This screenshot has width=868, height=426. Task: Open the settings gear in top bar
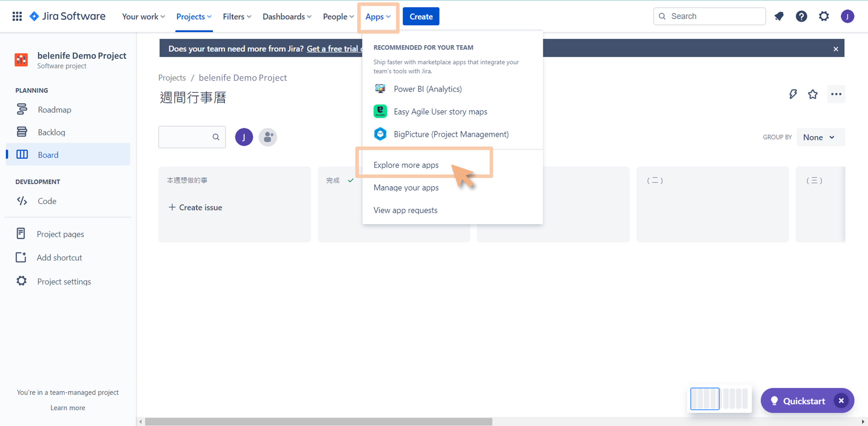[x=824, y=16]
